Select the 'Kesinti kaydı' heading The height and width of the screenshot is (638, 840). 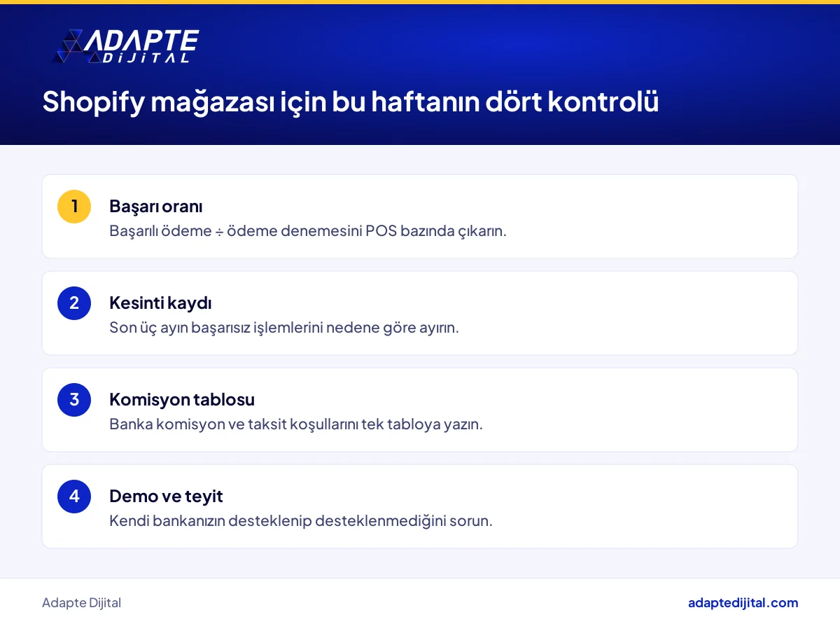[x=160, y=303]
